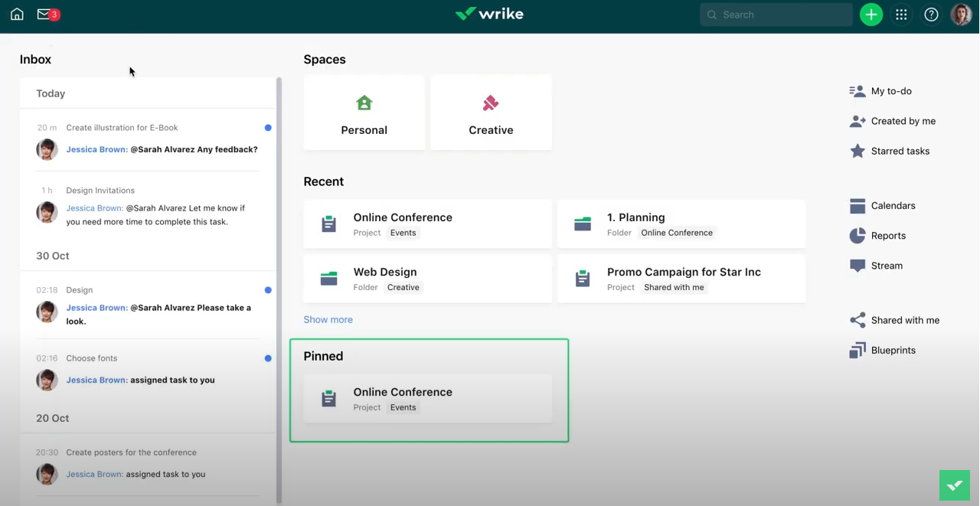
Task: Click the Show more link
Action: tap(328, 320)
